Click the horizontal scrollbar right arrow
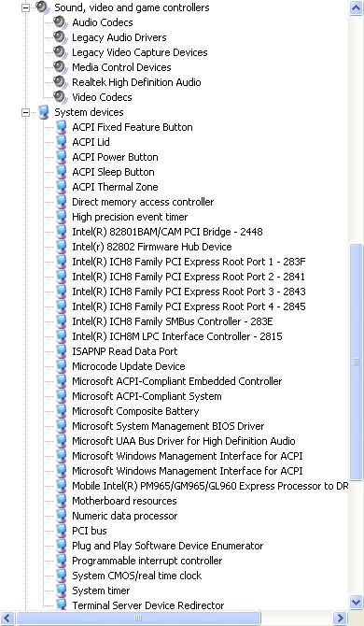Viewport: 364px width, 626px height. pyautogui.click(x=340, y=618)
